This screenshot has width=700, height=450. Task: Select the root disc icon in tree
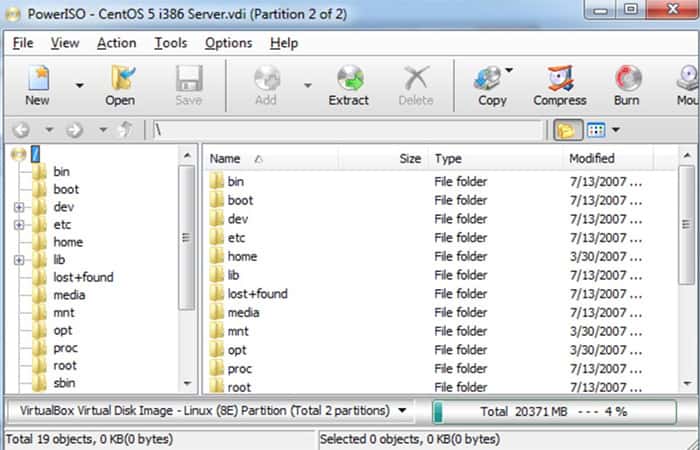pyautogui.click(x=19, y=154)
